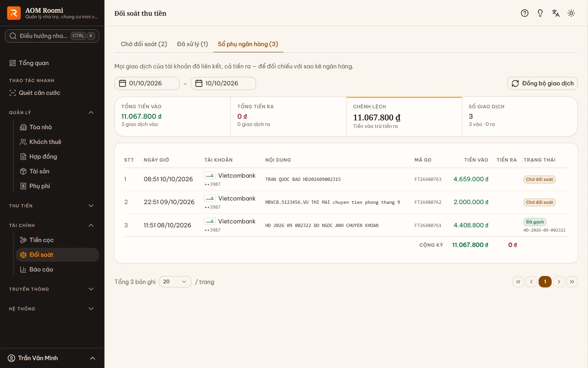The image size is (588, 368).
Task: Focus the Điều hướng nhanh search box
Action: coord(52,36)
